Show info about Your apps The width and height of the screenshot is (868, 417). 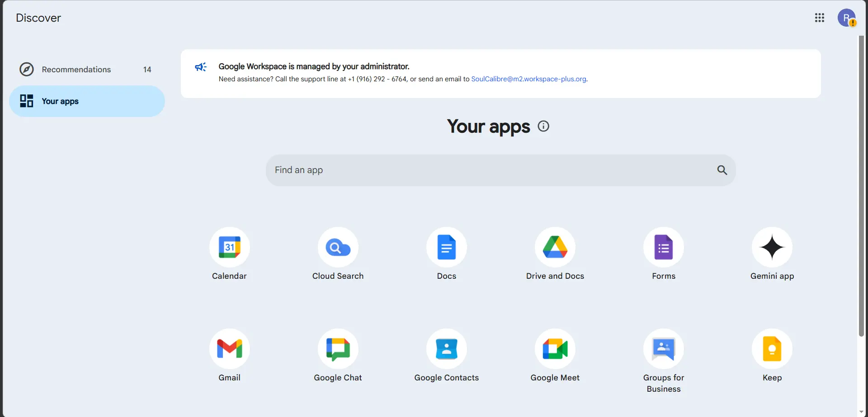tap(543, 127)
